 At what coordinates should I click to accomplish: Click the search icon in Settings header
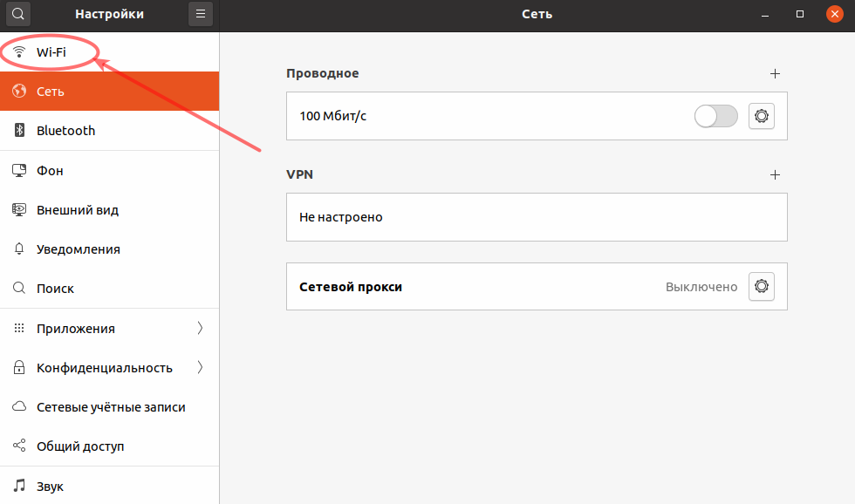(x=18, y=14)
